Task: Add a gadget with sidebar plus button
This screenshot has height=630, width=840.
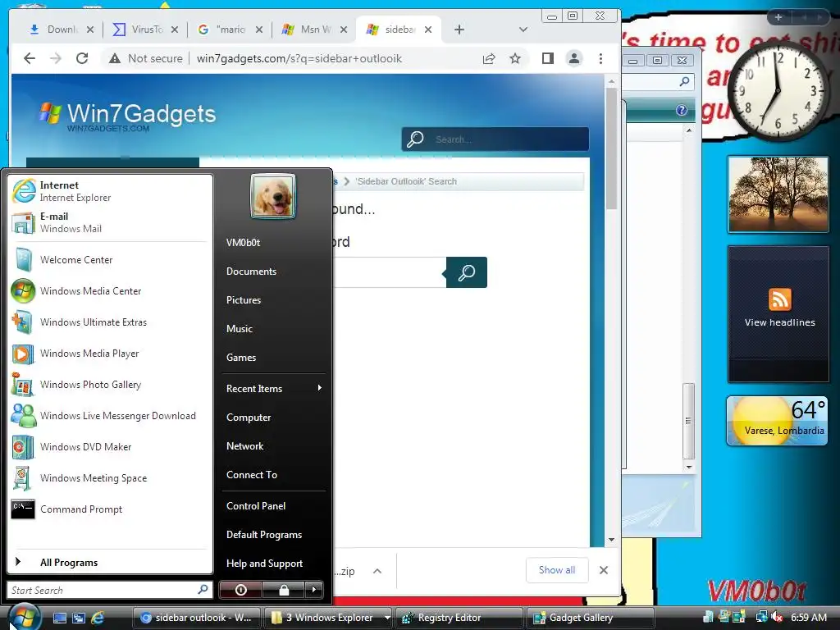Action: (x=778, y=17)
